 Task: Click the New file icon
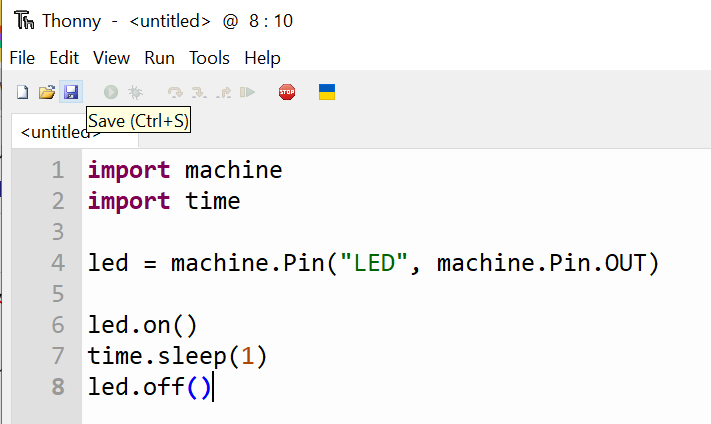[x=22, y=93]
